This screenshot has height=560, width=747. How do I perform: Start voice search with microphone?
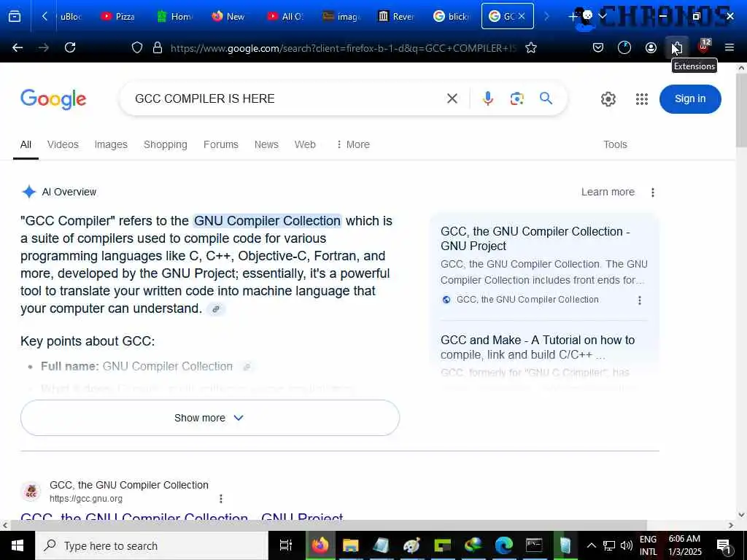click(487, 98)
